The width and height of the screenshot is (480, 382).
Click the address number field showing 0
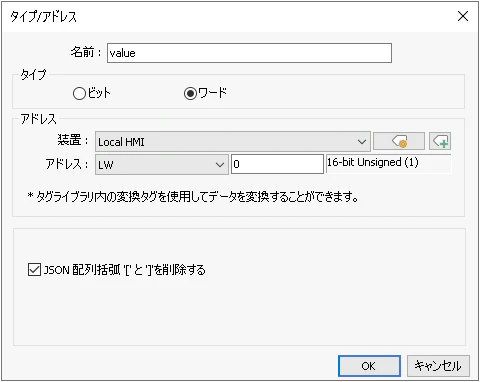tap(277, 164)
